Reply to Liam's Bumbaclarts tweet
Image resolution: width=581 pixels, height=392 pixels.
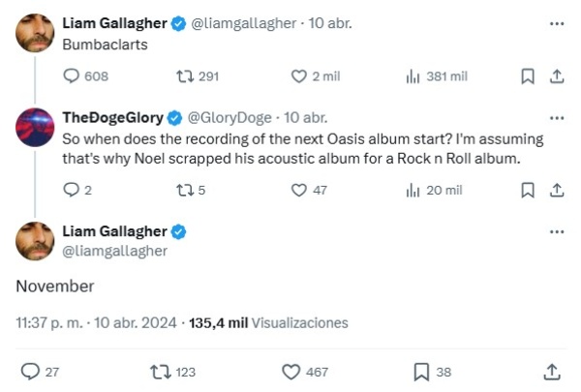click(x=71, y=76)
